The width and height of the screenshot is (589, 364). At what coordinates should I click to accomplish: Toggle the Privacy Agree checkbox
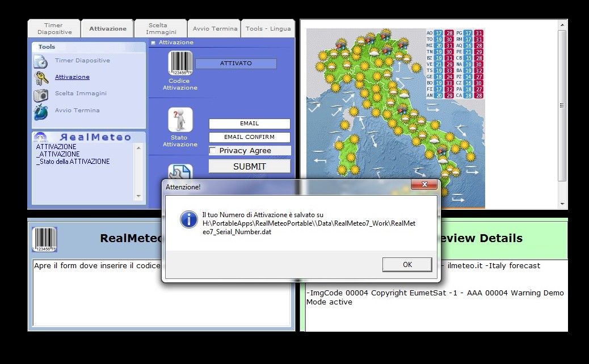click(x=213, y=150)
